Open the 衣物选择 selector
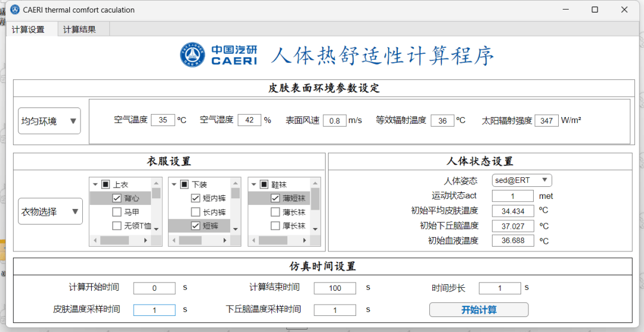This screenshot has height=332, width=644. pyautogui.click(x=50, y=211)
